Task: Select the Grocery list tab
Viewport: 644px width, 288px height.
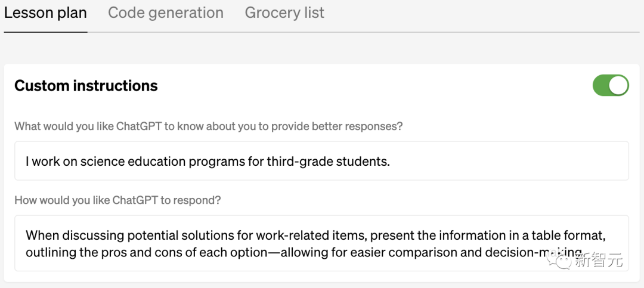Action: pyautogui.click(x=284, y=13)
